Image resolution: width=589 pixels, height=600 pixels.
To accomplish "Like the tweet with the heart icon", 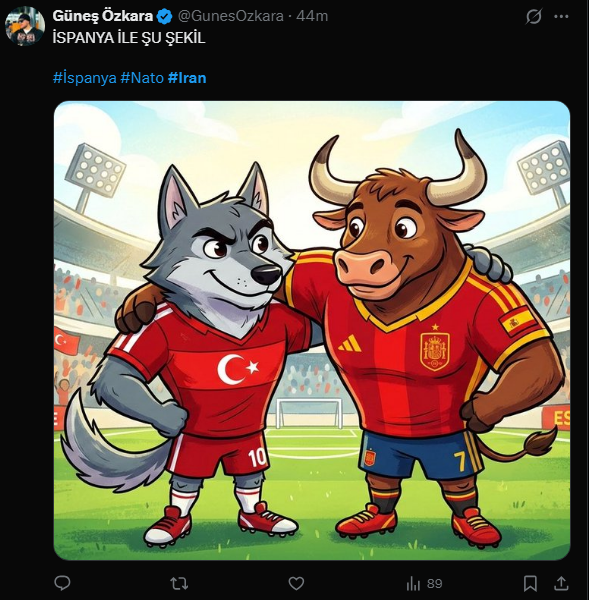I will point(296,584).
